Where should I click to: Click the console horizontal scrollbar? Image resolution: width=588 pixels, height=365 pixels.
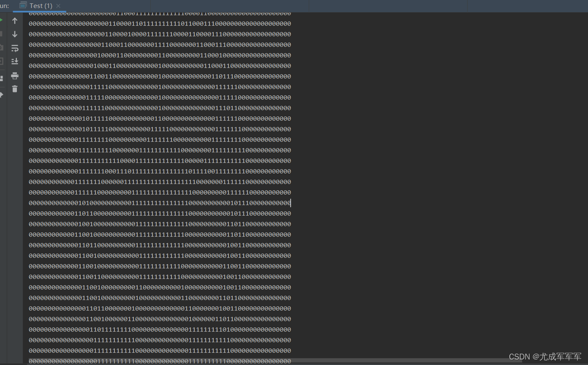275,361
